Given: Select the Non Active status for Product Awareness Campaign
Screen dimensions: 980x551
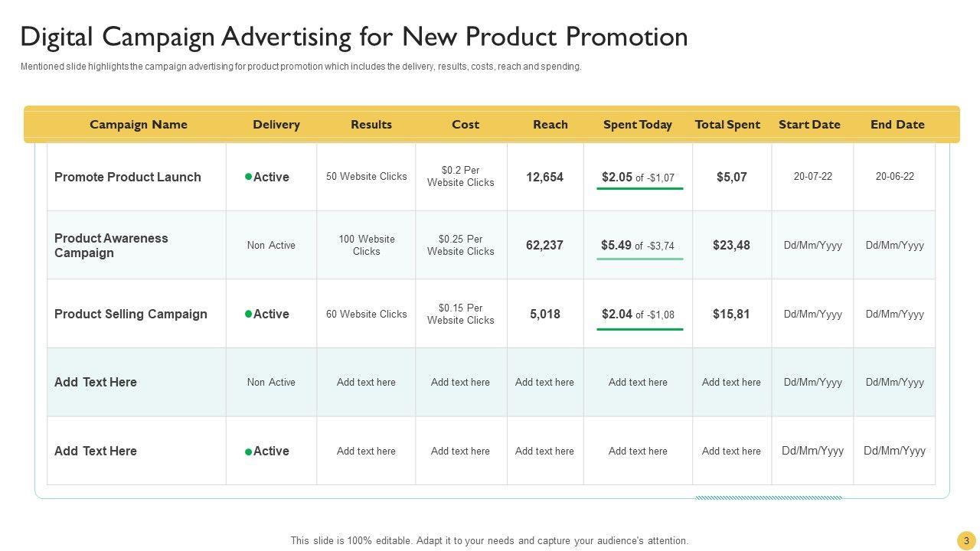Looking at the screenshot, I should click(271, 246).
